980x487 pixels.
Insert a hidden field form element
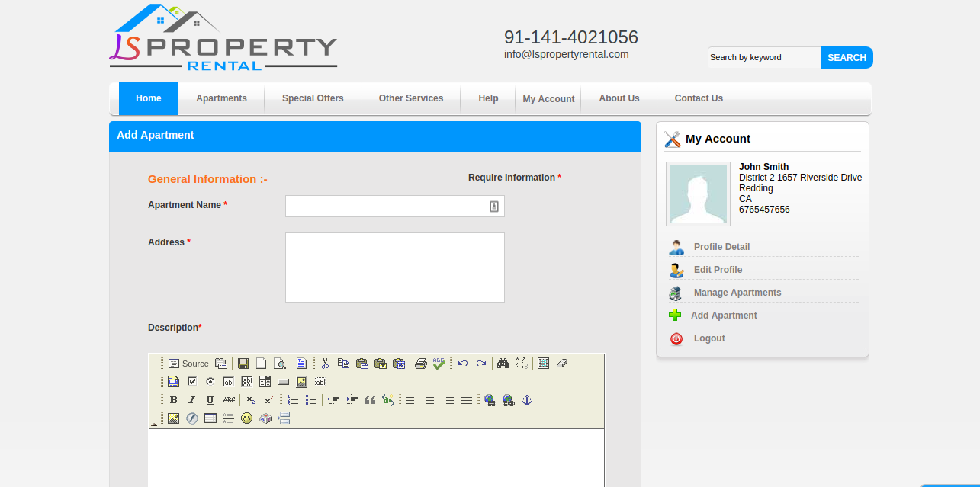coord(320,382)
